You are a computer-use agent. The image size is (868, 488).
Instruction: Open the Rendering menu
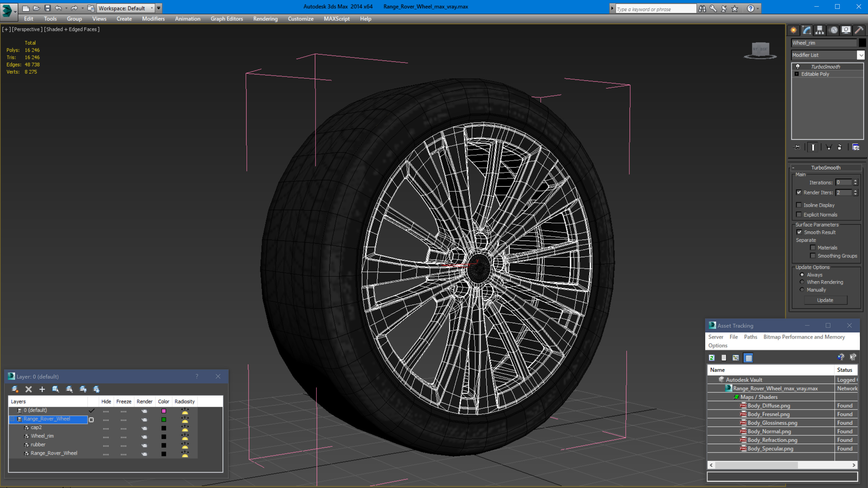(265, 19)
